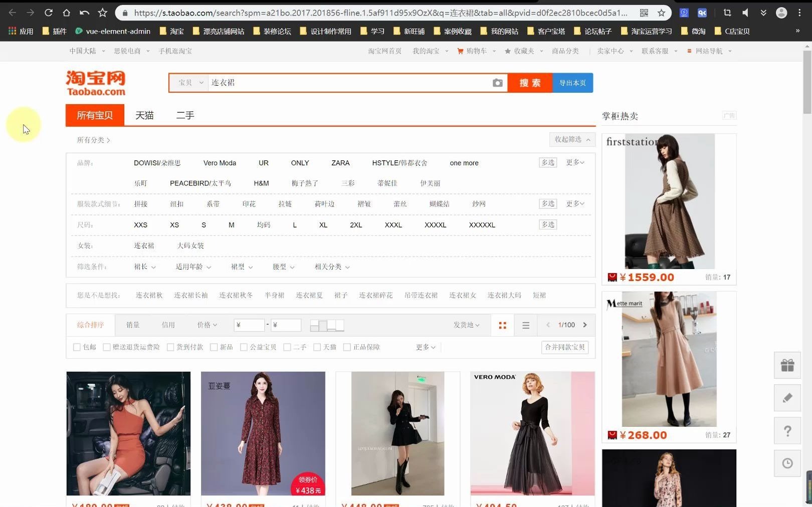Open browser three-dot menu

[x=799, y=13]
